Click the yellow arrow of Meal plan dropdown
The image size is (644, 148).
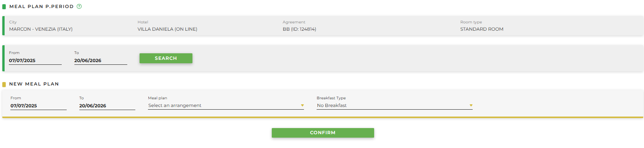tap(302, 105)
